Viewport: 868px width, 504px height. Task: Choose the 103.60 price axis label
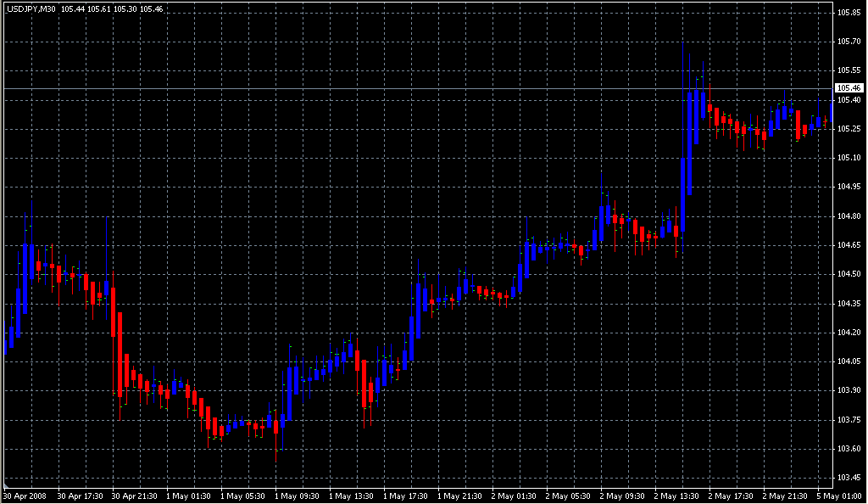coord(849,449)
